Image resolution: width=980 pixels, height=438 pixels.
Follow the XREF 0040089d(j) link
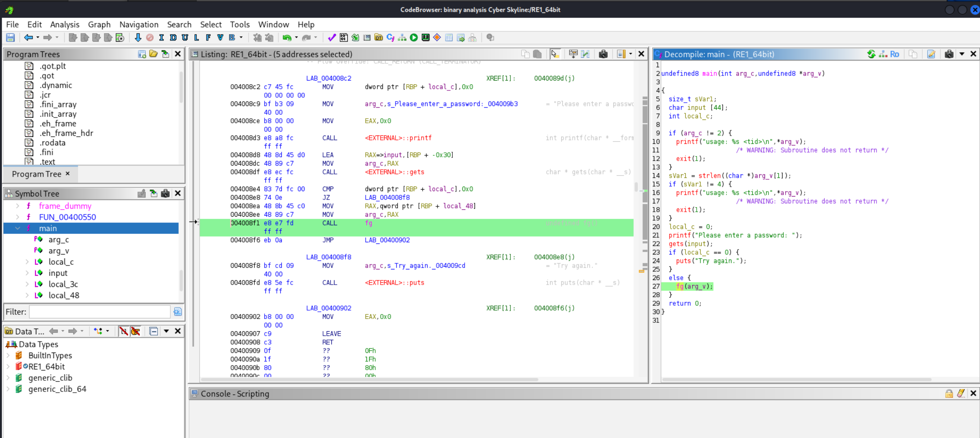pyautogui.click(x=554, y=78)
